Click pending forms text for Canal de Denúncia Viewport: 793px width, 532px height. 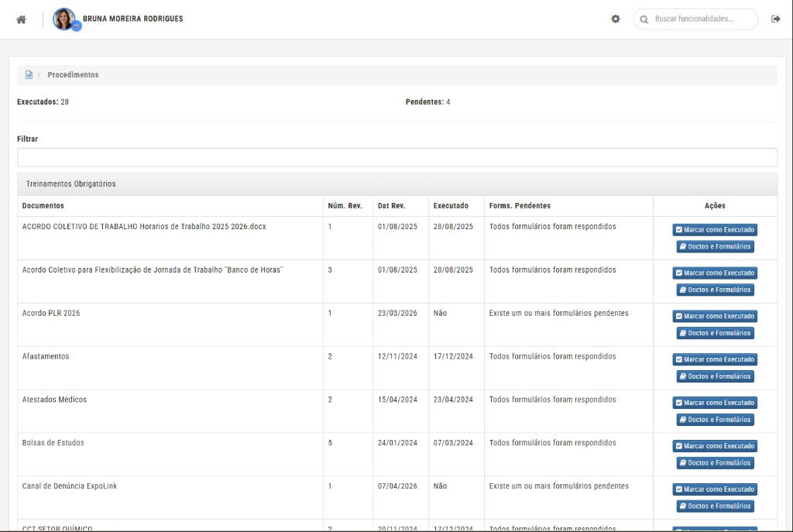point(559,486)
